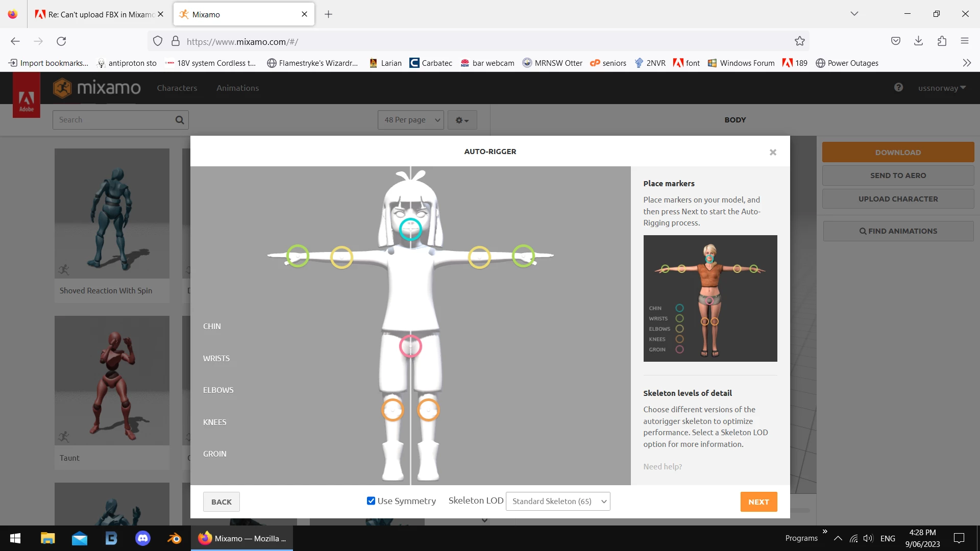Open the 48 Per page dropdown

point(411,120)
